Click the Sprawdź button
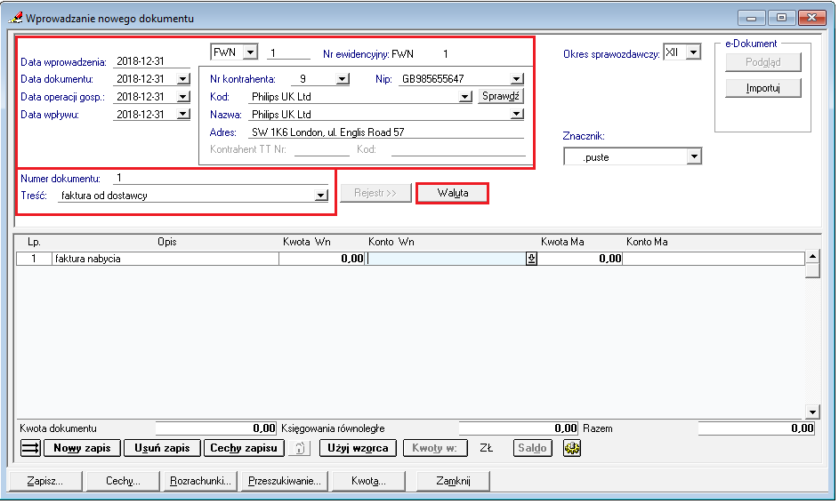The height and width of the screenshot is (504, 839). pos(500,96)
